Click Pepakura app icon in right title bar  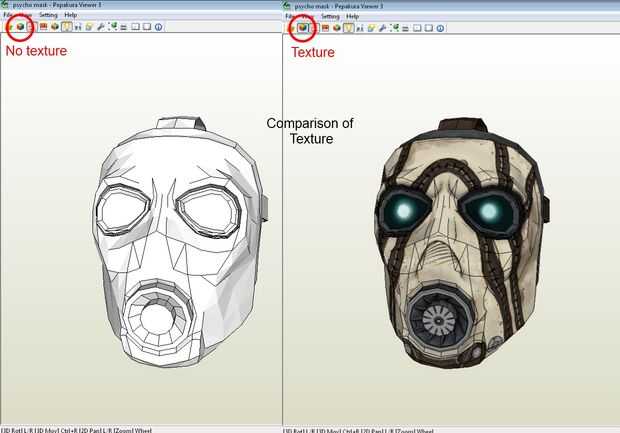[287, 6]
